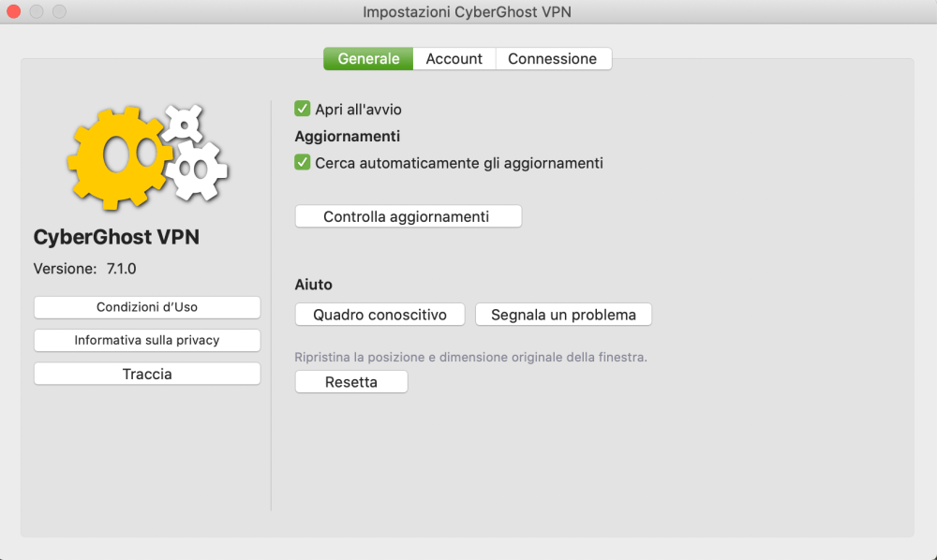Uncheck the Apri all'avvio checkbox
This screenshot has width=937, height=560.
point(302,109)
